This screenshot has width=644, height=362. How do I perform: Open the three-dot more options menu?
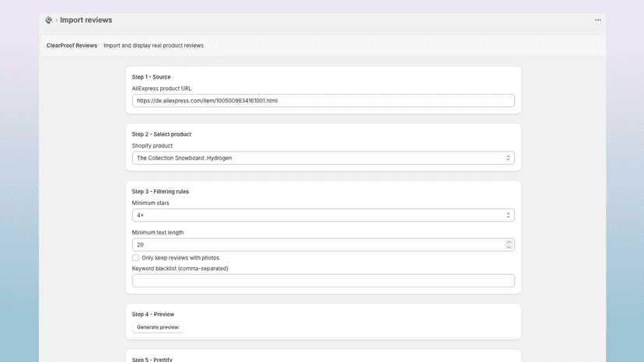click(597, 20)
